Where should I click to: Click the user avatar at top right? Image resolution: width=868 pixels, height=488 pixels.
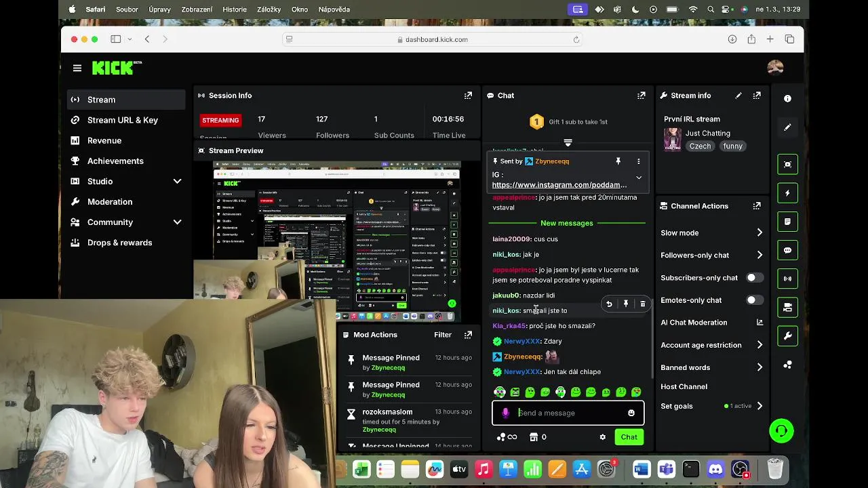(x=775, y=67)
